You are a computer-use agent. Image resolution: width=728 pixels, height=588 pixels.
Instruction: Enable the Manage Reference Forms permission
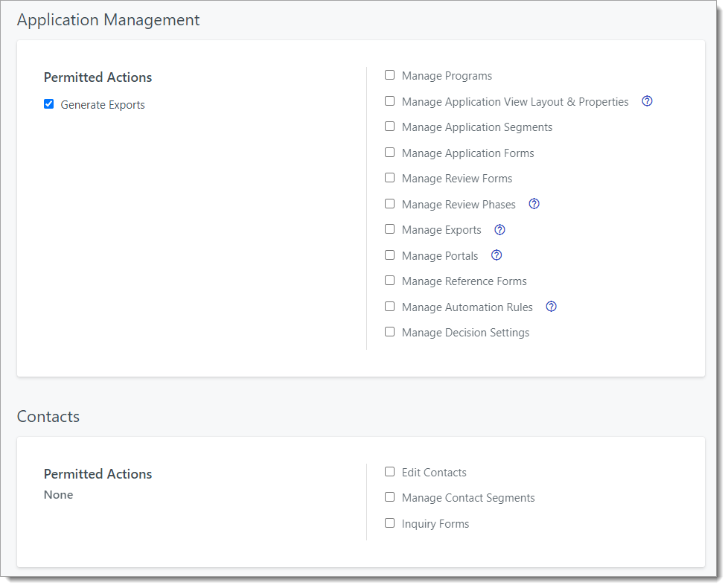pyautogui.click(x=389, y=280)
